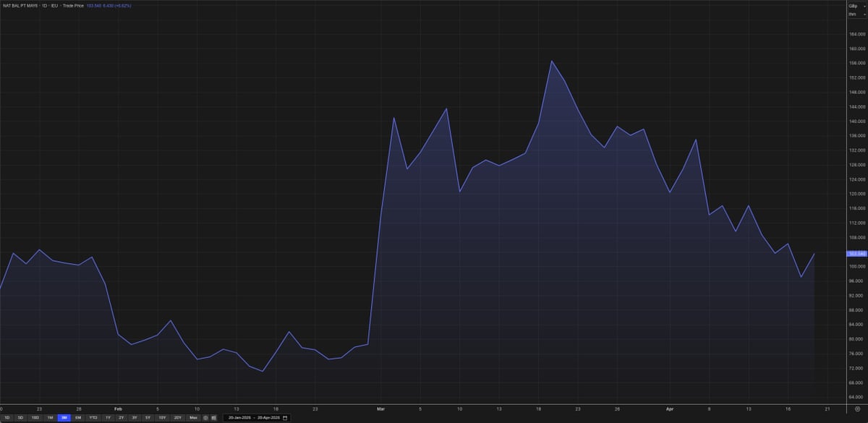Screen dimensions: 868x423
Task: Switch to the 1D interval
Action: click(8, 417)
